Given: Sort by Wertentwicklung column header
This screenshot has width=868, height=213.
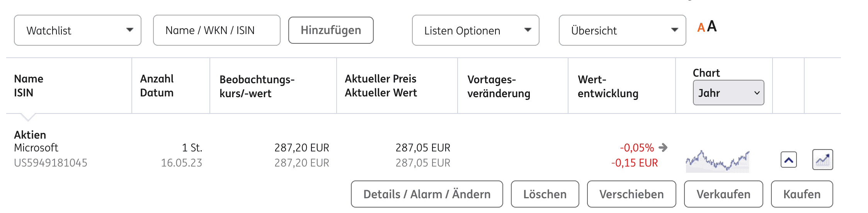Looking at the screenshot, I should point(608,86).
